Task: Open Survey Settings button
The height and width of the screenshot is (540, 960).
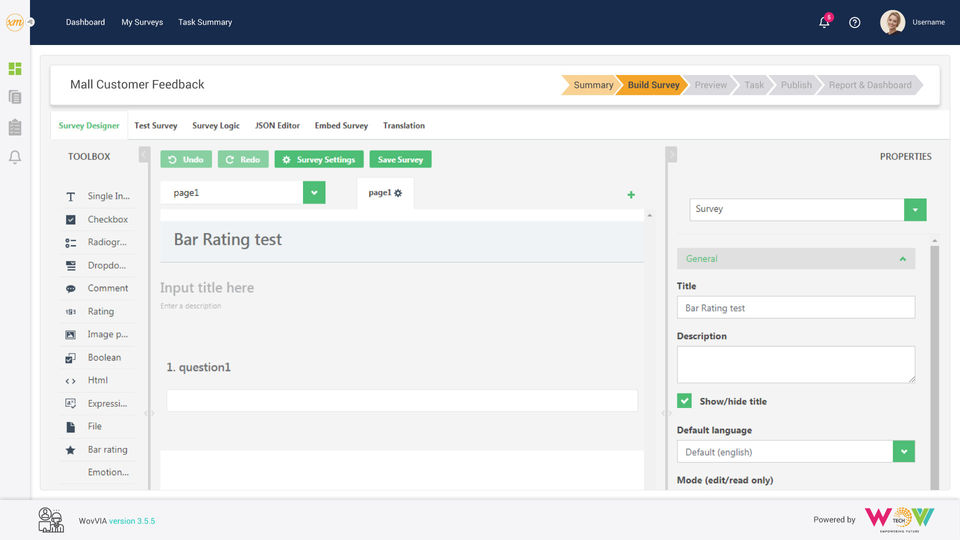Action: [x=319, y=159]
